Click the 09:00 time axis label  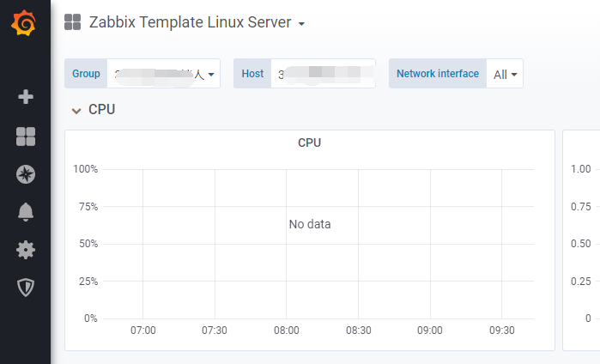[x=430, y=331]
